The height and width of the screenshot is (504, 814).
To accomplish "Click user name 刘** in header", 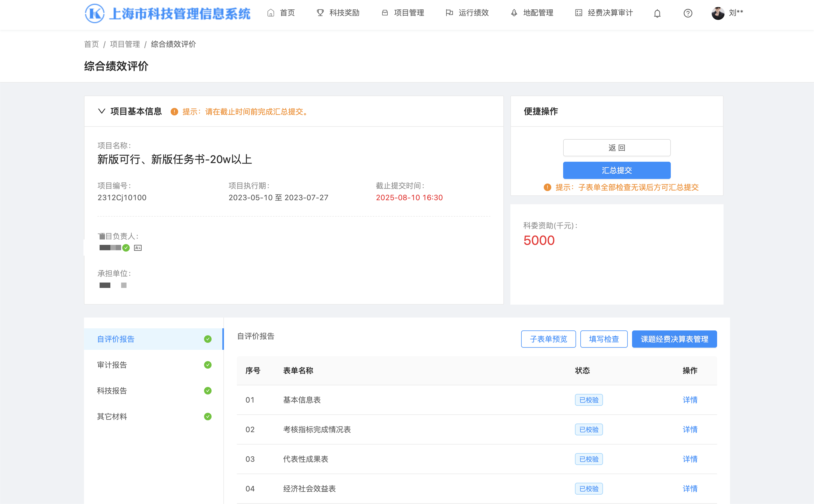I will click(736, 13).
